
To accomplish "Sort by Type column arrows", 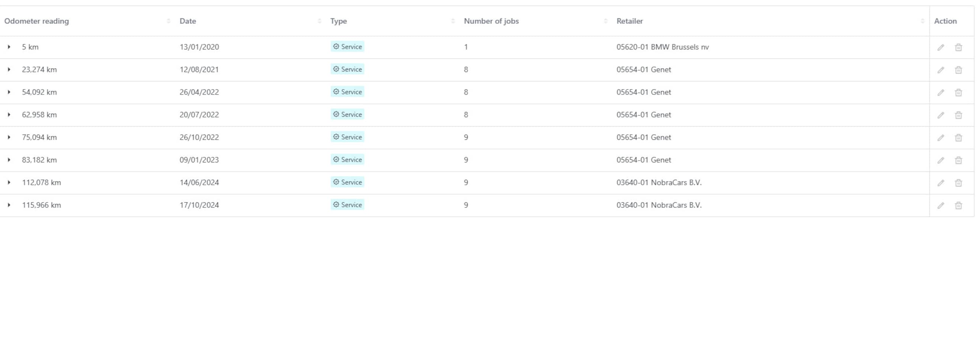I will [453, 21].
